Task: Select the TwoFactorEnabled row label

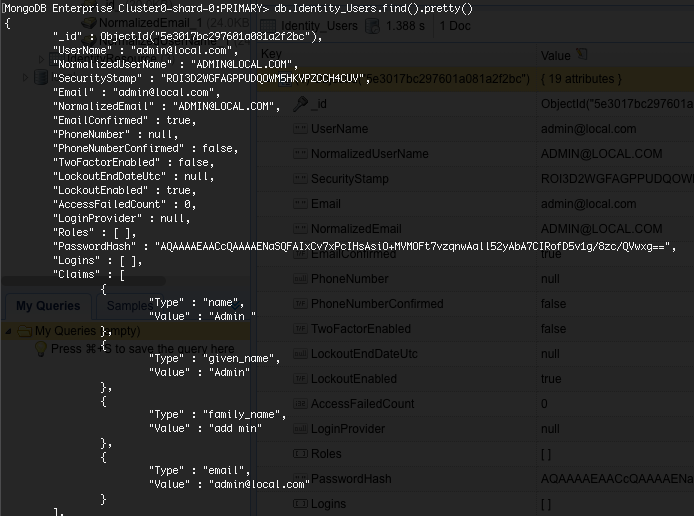Action: (x=361, y=329)
